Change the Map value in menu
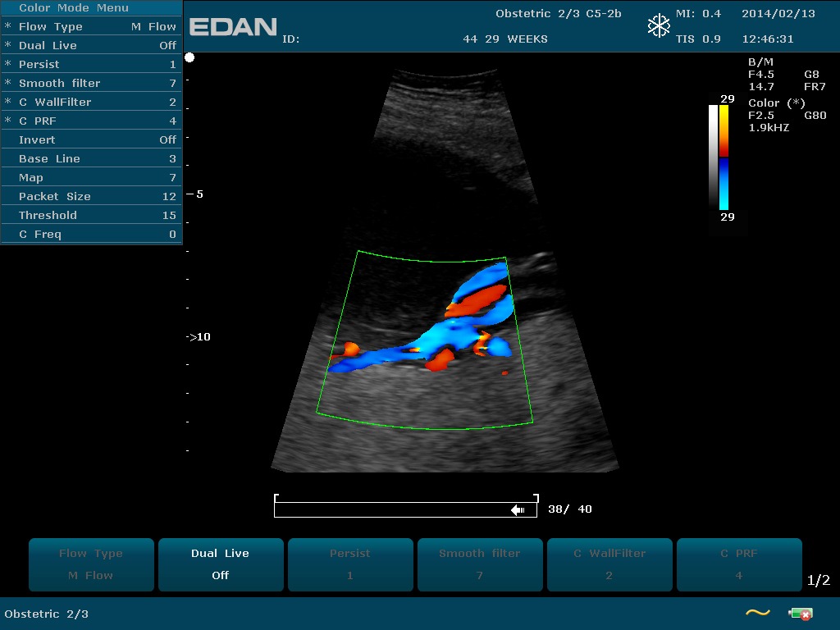Image resolution: width=840 pixels, height=630 pixels. pyautogui.click(x=90, y=177)
